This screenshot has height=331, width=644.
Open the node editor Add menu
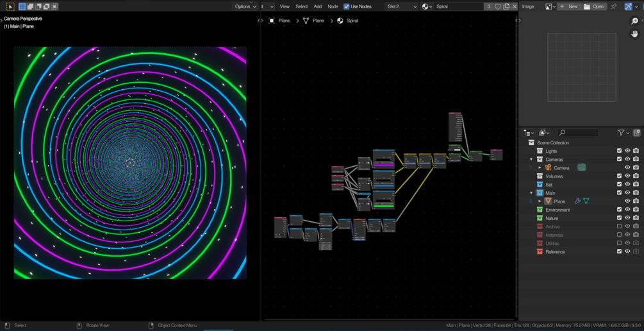click(318, 6)
